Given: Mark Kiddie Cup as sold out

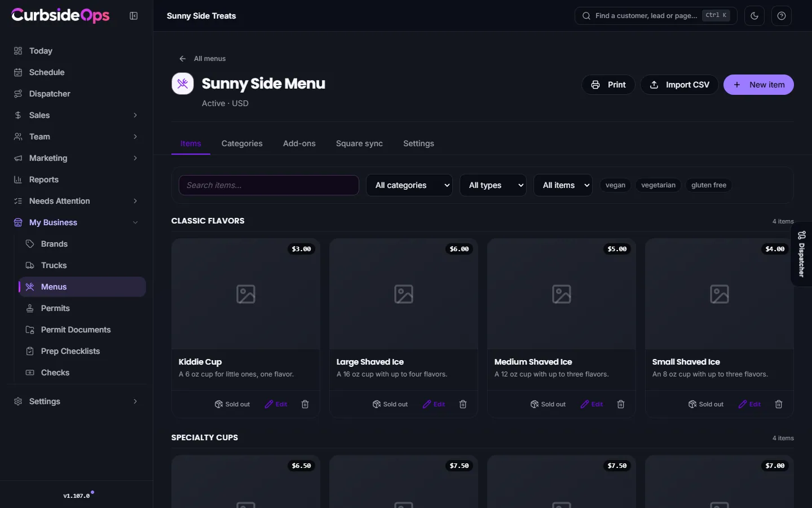Looking at the screenshot, I should 232,404.
